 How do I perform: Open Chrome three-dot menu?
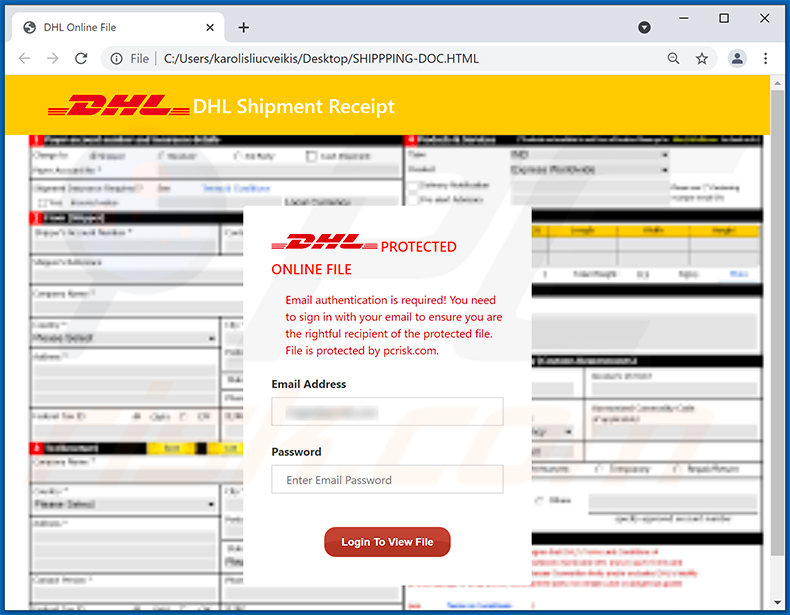click(x=765, y=58)
